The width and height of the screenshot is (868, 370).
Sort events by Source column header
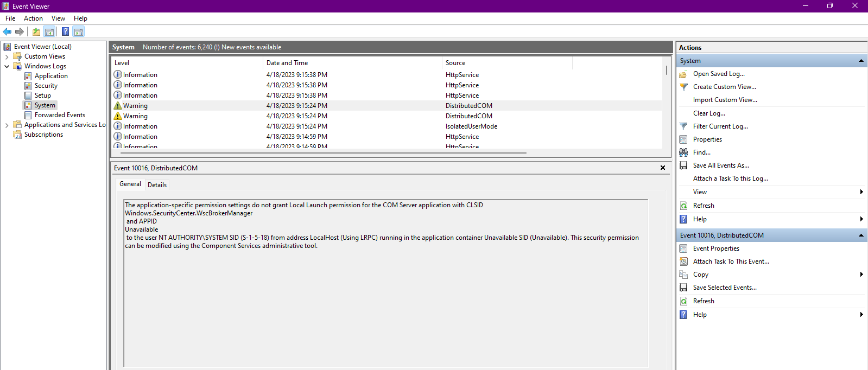507,63
